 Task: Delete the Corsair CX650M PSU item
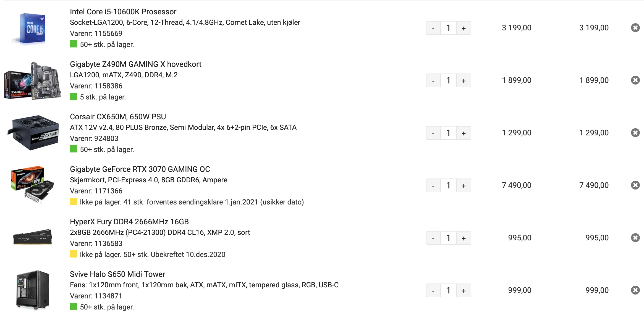point(635,133)
